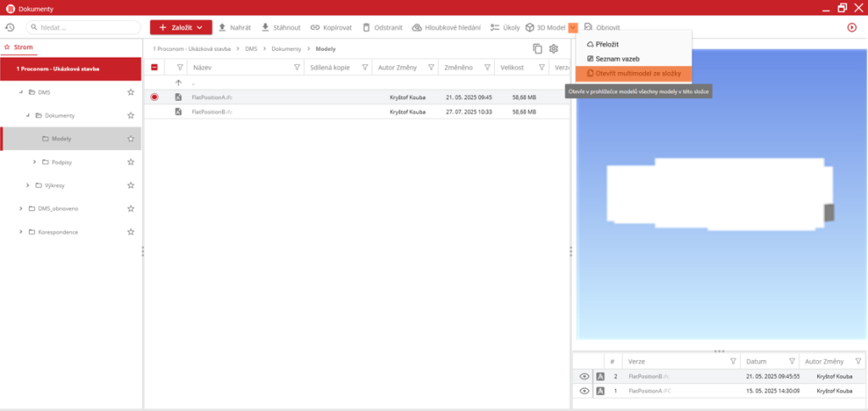Image resolution: width=868 pixels, height=411 pixels.
Task: Toggle visibility eye for version 2
Action: pos(584,376)
